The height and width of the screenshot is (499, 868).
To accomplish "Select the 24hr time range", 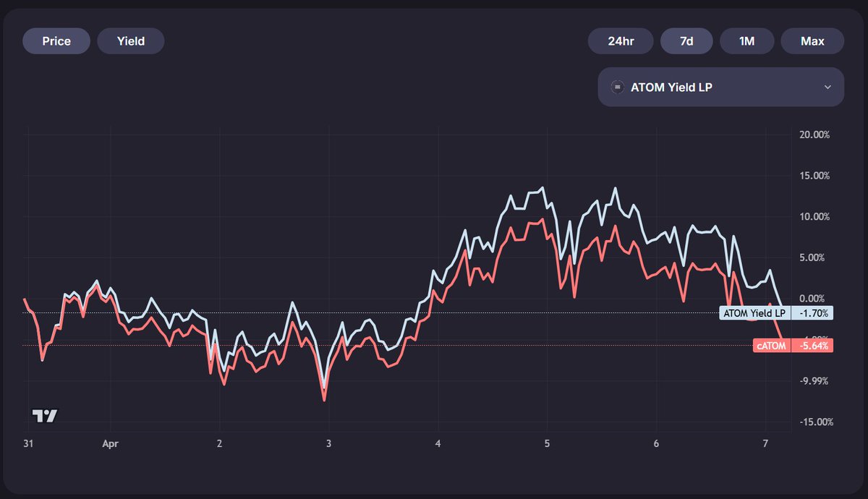I will tap(621, 41).
